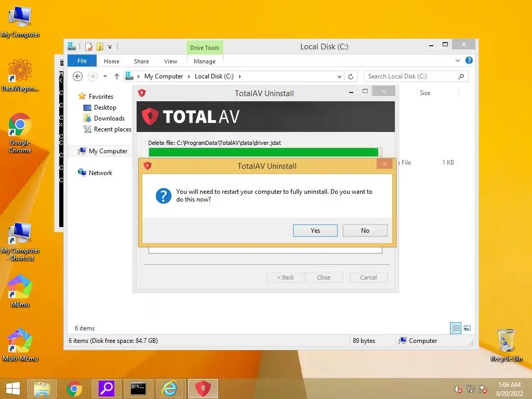
Task: Select the MEmu desktop shortcut
Action: 20,291
